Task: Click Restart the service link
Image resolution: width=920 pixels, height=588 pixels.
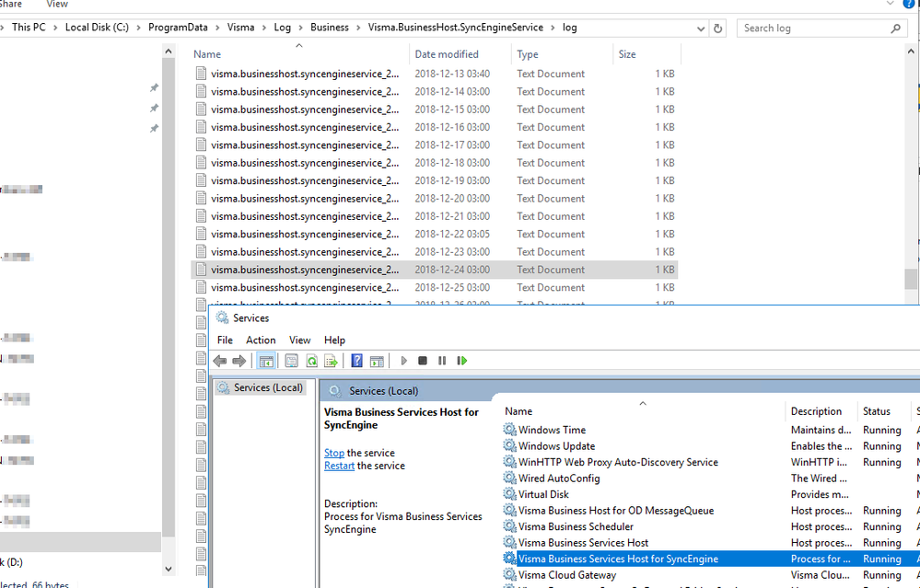Action: tap(339, 466)
